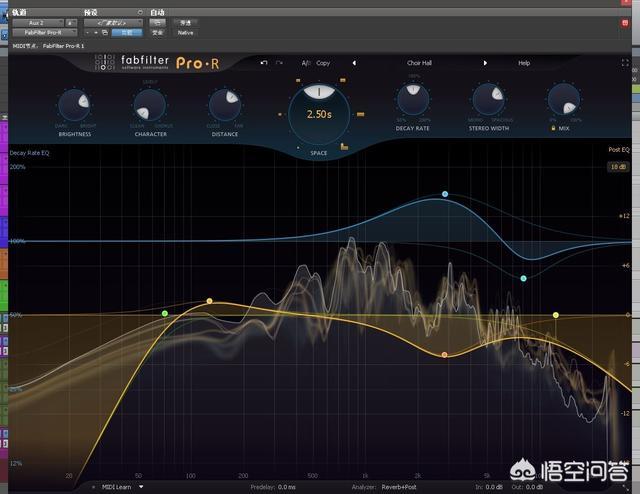Click the Out 0.0 dB level value
This screenshot has width=640, height=494.
pyautogui.click(x=534, y=487)
